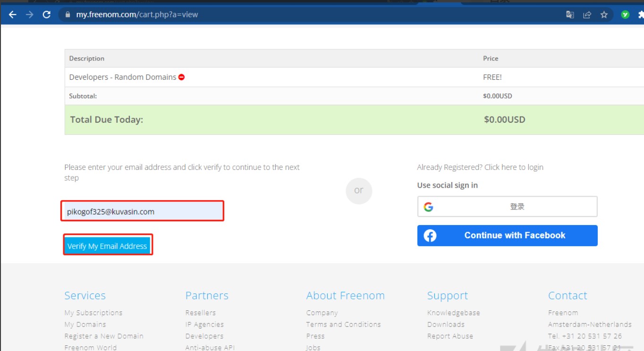Click the Subtotal '$0.00USD' value
The height and width of the screenshot is (351, 644).
point(498,96)
